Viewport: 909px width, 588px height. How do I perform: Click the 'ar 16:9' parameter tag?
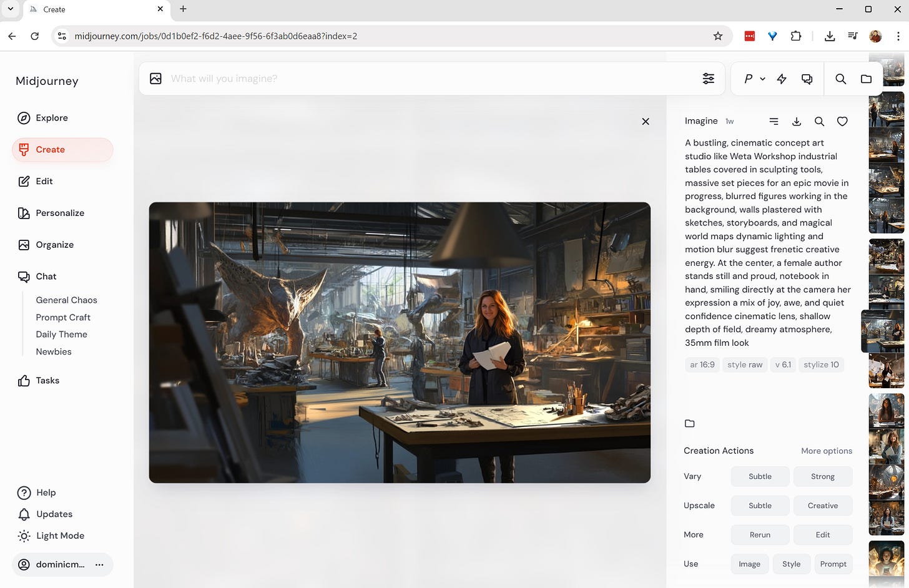click(x=702, y=365)
